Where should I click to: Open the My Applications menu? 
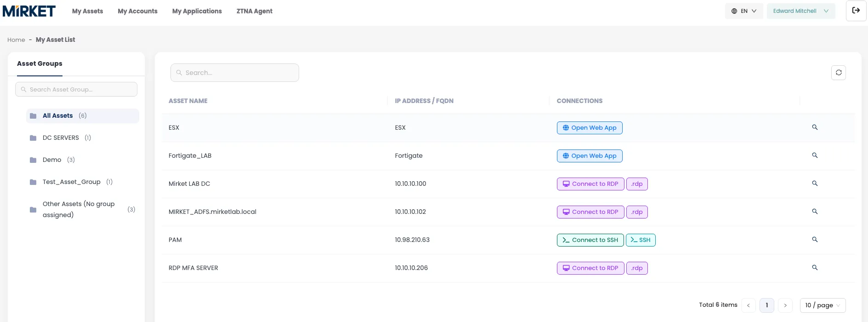tap(197, 11)
